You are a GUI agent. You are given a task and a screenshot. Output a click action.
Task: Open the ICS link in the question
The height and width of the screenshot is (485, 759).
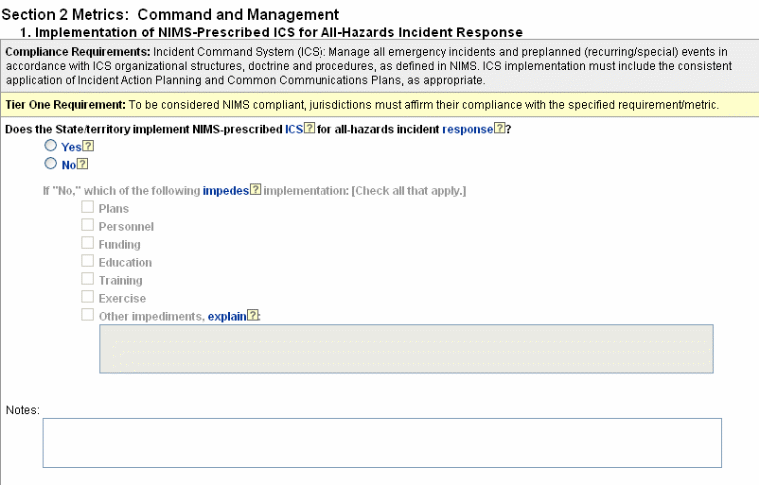[293, 129]
